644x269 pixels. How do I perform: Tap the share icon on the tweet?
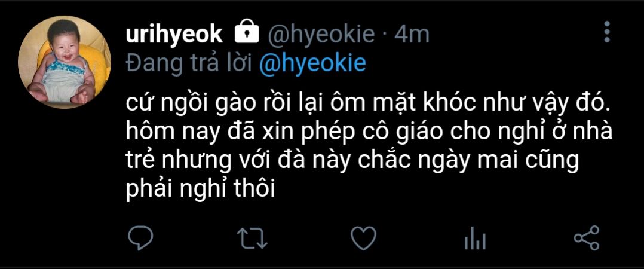coord(587,238)
